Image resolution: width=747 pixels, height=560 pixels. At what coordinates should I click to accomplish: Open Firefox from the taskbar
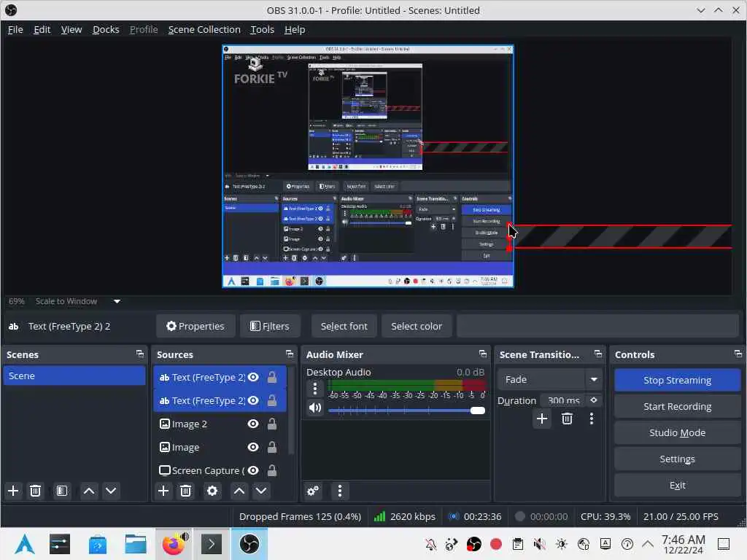pos(174,543)
